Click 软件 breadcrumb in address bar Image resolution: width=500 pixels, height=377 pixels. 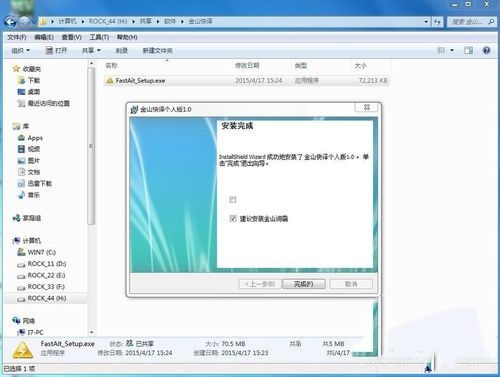170,21
